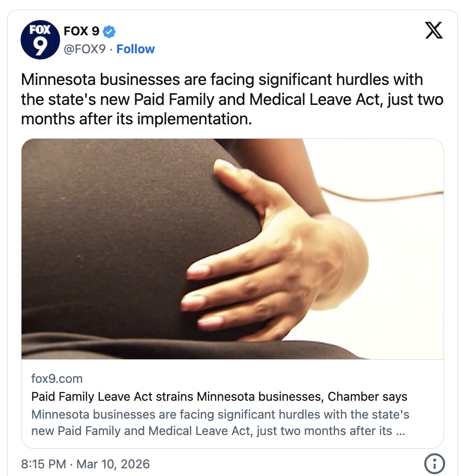Click "months after its implementation" line
The width and height of the screenshot is (461, 476).
136,119
